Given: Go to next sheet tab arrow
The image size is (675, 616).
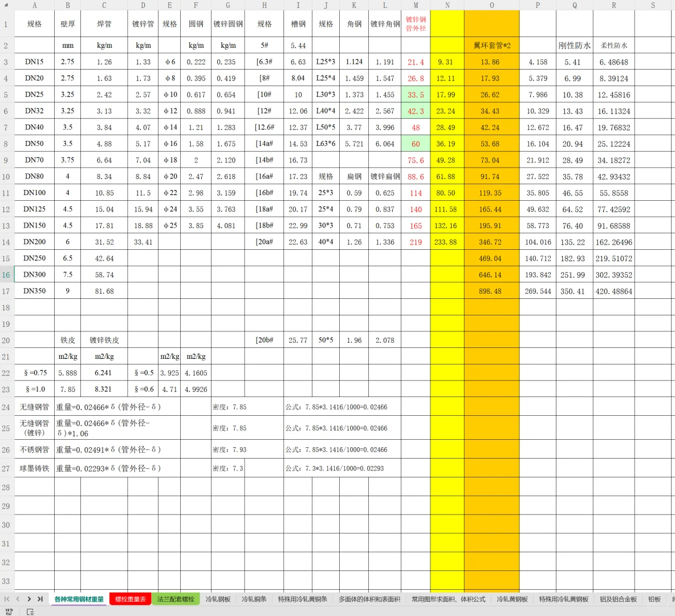Looking at the screenshot, I should point(29,599).
